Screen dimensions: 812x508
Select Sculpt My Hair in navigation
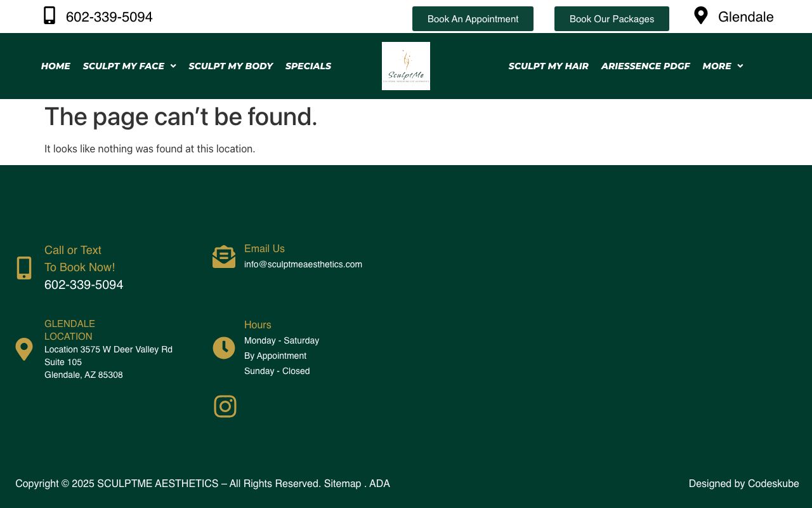pos(548,66)
